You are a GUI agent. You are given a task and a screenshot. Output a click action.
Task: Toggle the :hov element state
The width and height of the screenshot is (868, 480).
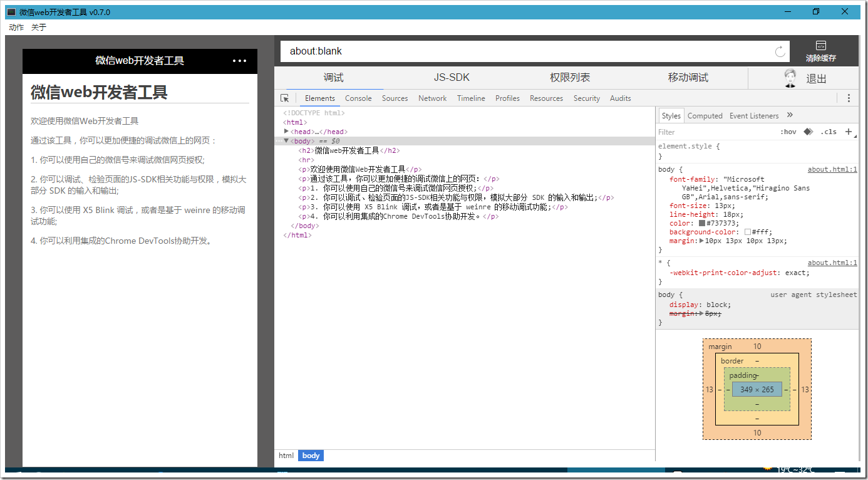(x=788, y=132)
